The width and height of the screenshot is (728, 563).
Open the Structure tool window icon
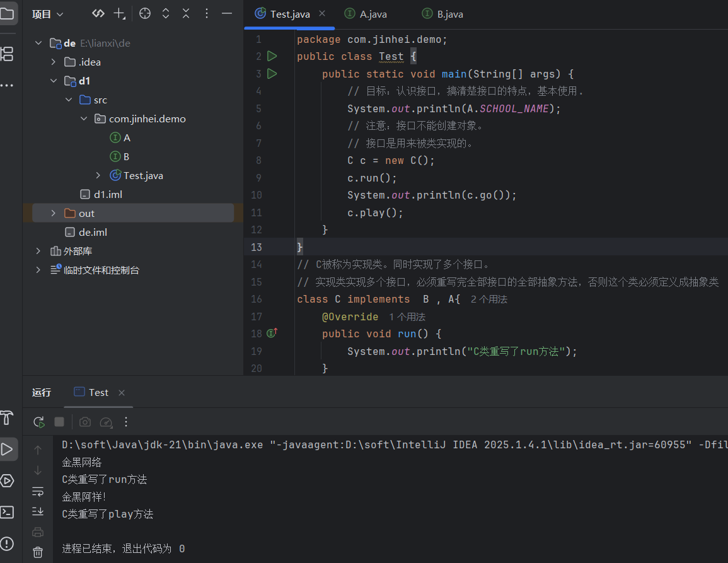coord(7,54)
